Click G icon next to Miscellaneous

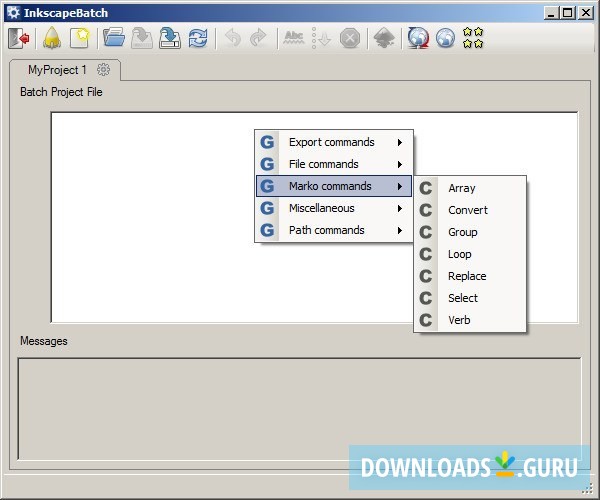point(267,208)
